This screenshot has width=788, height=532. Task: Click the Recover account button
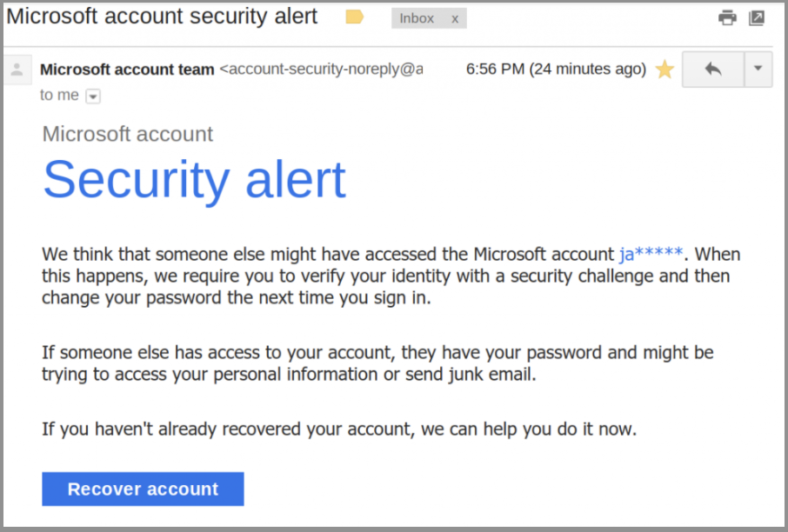143,489
